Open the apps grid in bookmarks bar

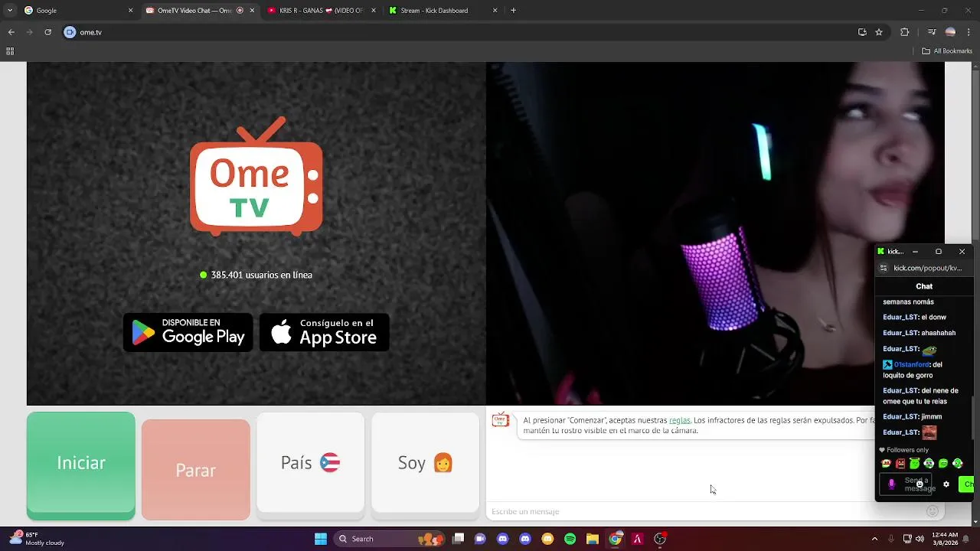coord(10,51)
